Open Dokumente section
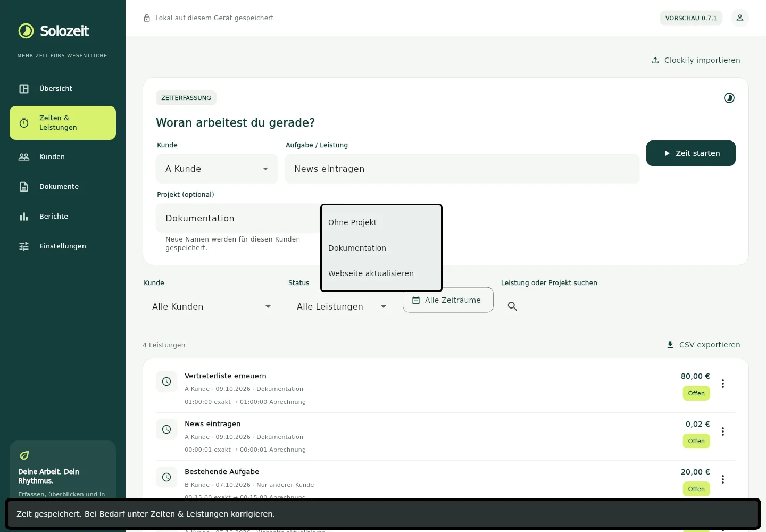766x532 pixels. 63,187
